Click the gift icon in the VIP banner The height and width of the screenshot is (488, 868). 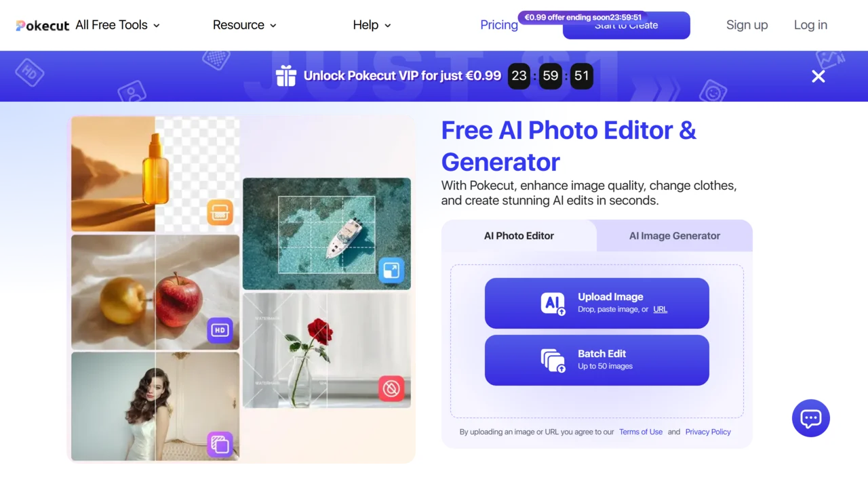[286, 76]
